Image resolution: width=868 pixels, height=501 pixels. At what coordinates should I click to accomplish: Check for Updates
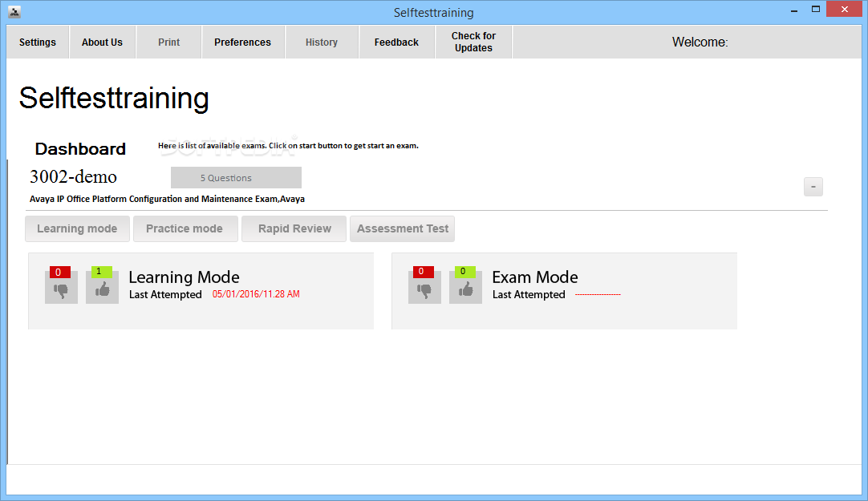[x=473, y=42]
